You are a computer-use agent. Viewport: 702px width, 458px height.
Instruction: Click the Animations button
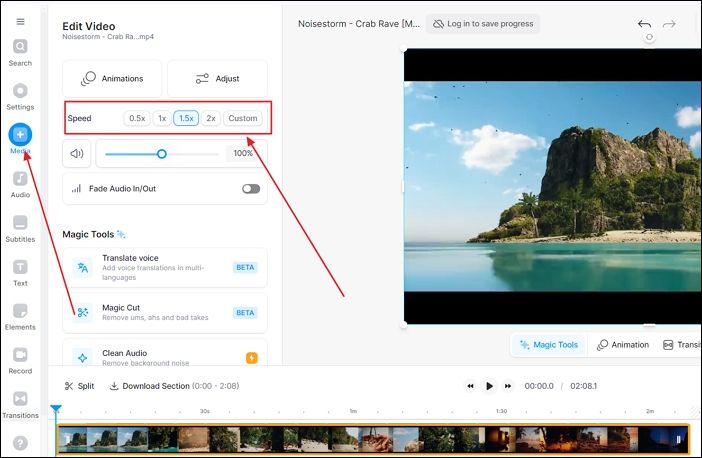(112, 79)
